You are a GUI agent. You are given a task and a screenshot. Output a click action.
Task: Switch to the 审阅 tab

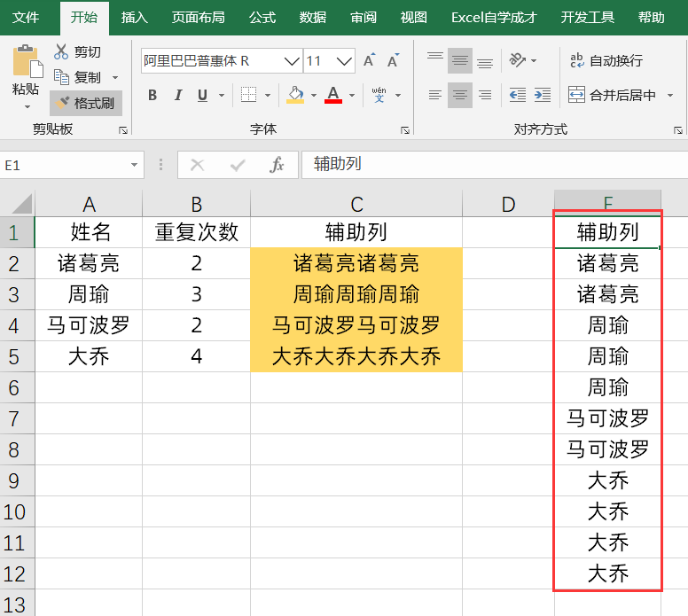[364, 18]
